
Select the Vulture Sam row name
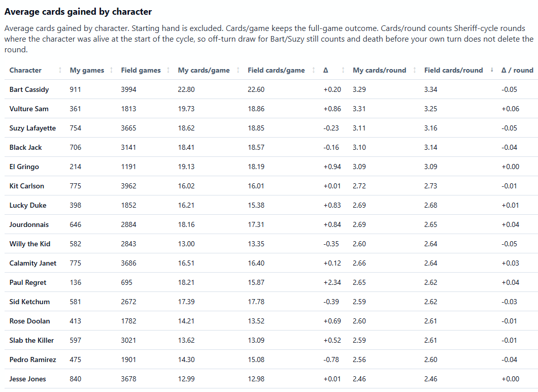pos(29,109)
